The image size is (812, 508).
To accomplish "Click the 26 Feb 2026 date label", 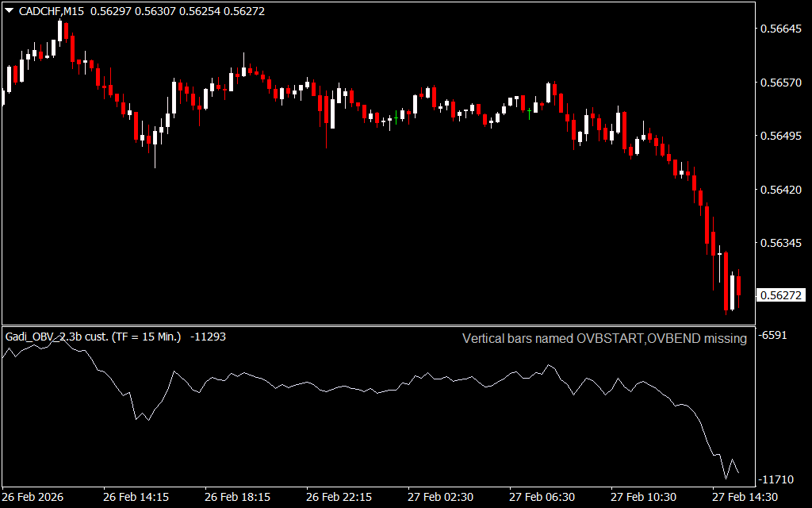I will [33, 497].
